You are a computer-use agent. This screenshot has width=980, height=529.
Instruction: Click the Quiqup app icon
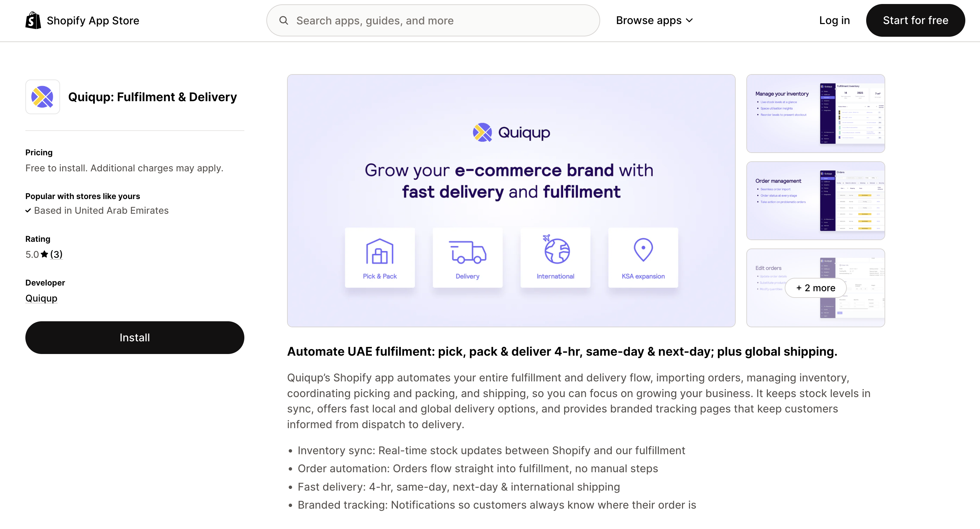(42, 97)
